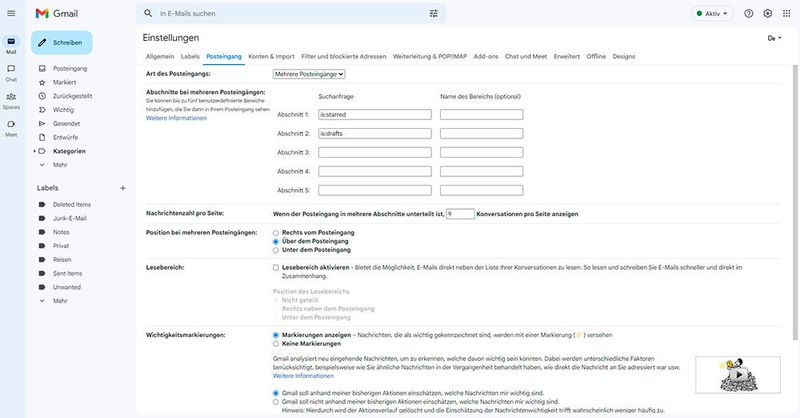This screenshot has width=800, height=418.
Task: Select Markierungen anzeigen radio button
Action: click(276, 335)
